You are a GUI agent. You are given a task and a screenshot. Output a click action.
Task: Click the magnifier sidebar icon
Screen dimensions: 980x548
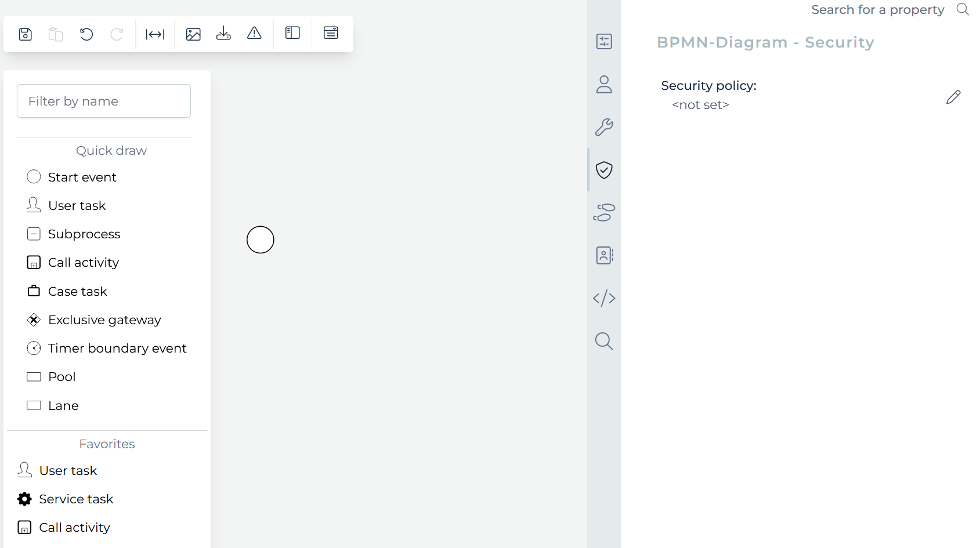(604, 341)
